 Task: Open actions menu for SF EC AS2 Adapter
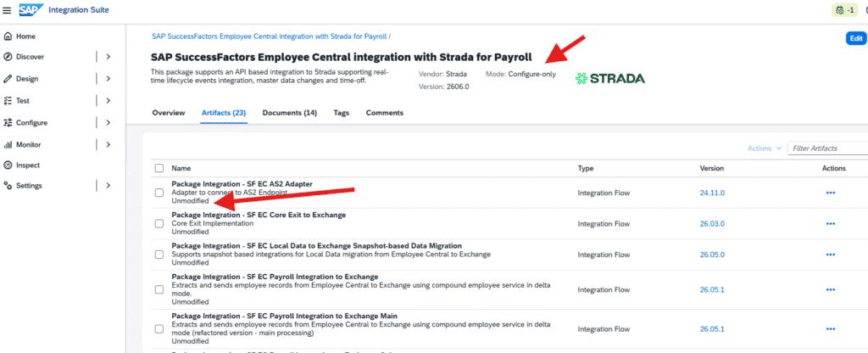pos(831,193)
